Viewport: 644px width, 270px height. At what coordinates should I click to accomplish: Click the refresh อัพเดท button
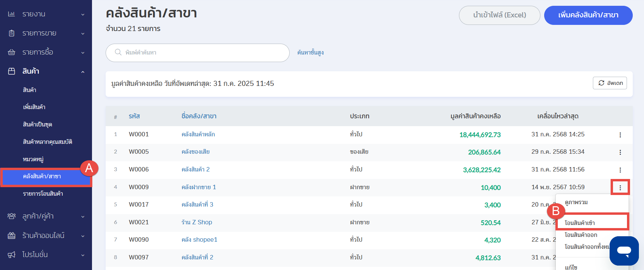pyautogui.click(x=610, y=83)
